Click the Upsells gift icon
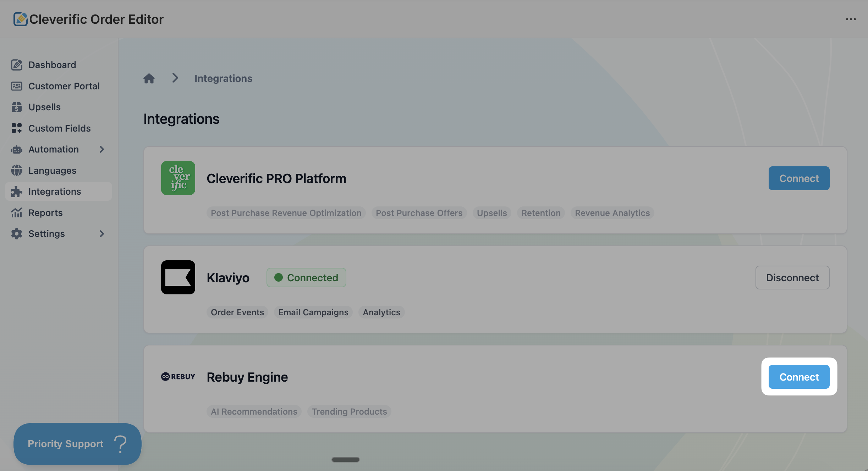This screenshot has height=471, width=868. pyautogui.click(x=17, y=107)
